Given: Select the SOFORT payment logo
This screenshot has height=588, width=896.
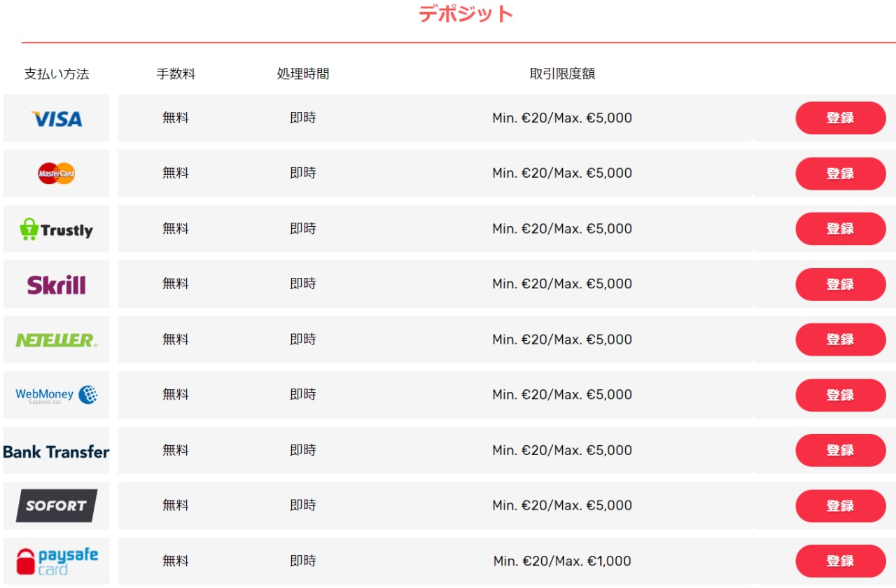Looking at the screenshot, I should click(x=57, y=505).
